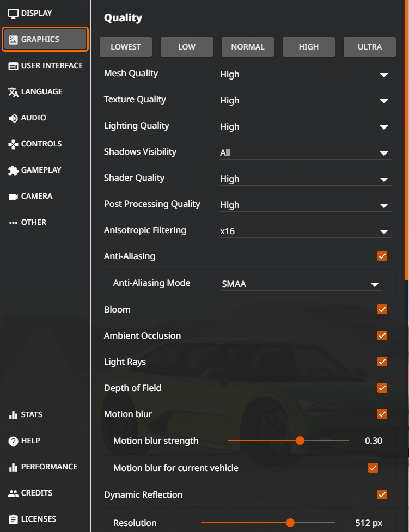Click the Camera icon in sidebar
The height and width of the screenshot is (532, 409).
[13, 197]
